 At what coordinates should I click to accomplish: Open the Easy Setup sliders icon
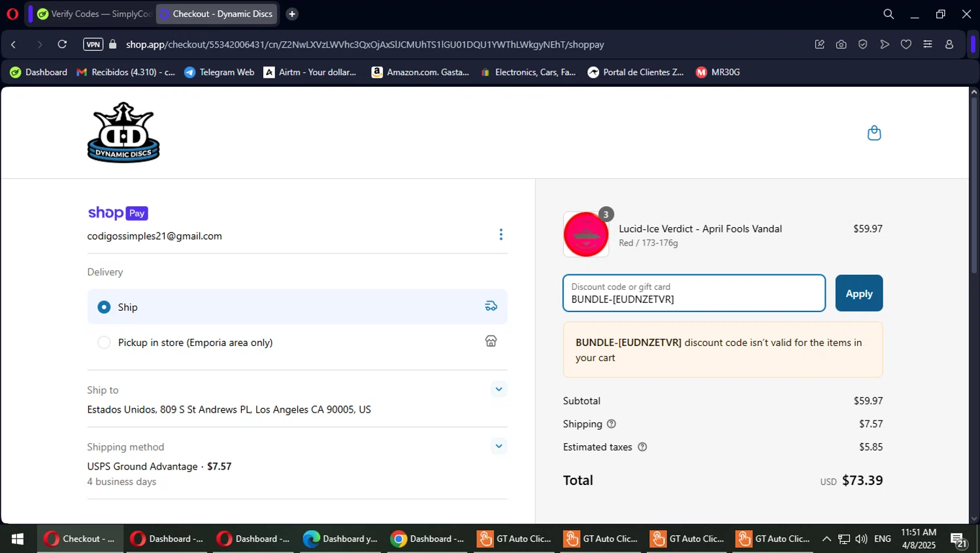coord(928,44)
